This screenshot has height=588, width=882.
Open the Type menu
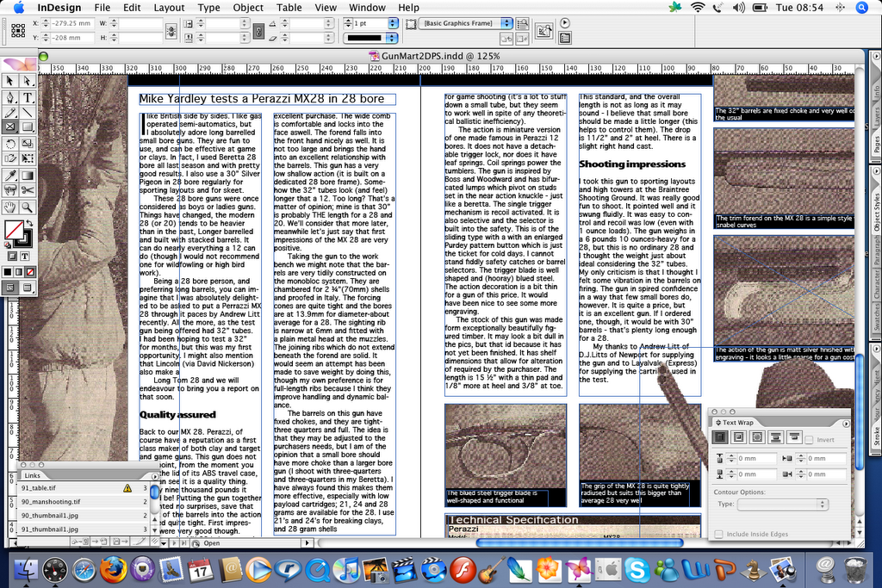coord(208,8)
